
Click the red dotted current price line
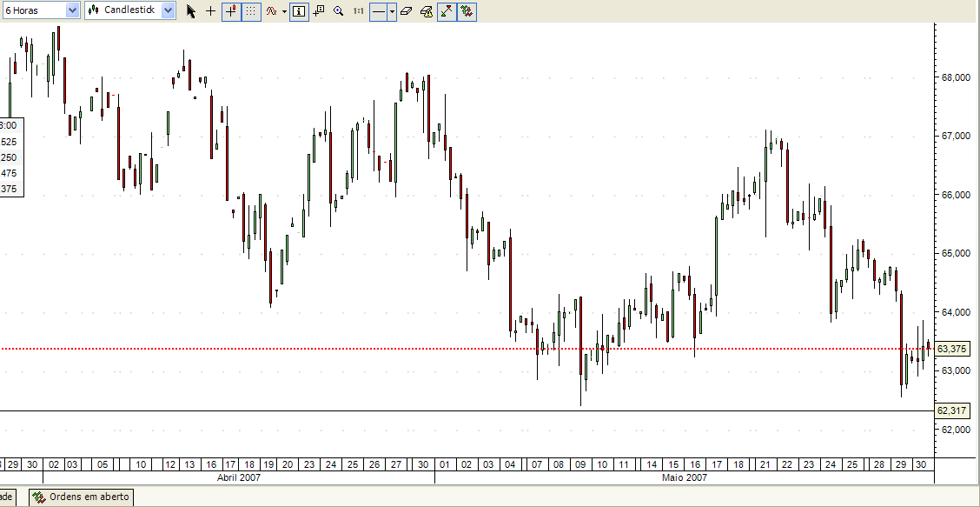coord(467,349)
